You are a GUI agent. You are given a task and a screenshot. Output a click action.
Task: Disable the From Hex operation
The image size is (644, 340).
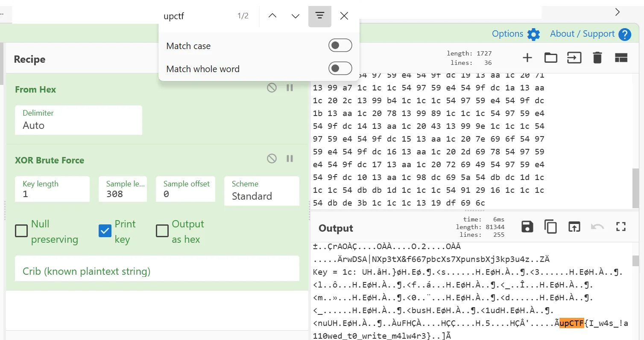[272, 87]
